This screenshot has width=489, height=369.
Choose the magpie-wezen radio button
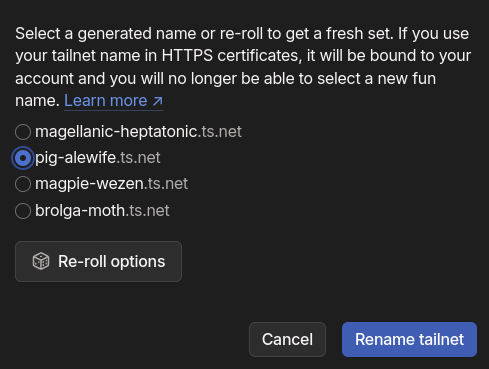23,184
